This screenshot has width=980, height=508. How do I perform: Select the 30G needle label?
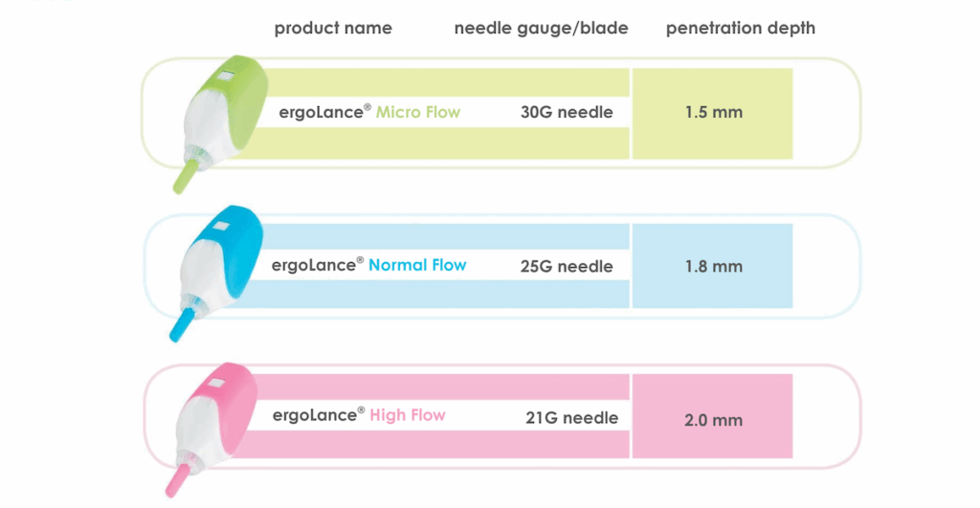(x=567, y=112)
